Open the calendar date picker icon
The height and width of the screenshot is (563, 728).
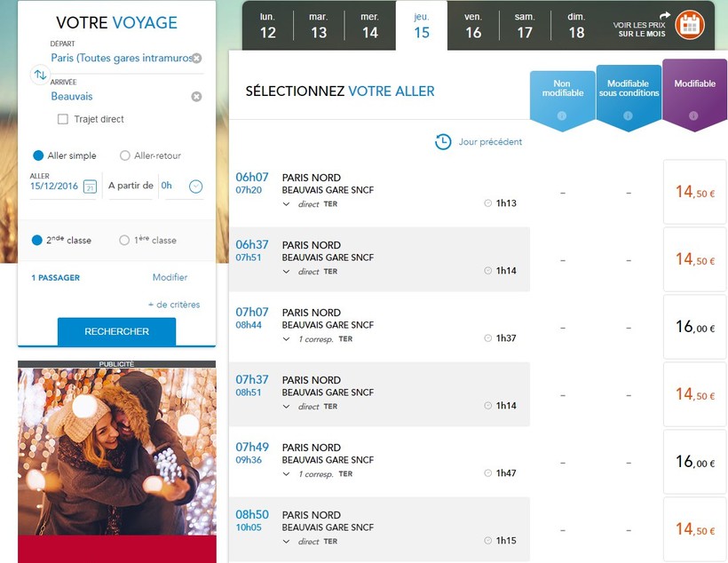(x=90, y=186)
